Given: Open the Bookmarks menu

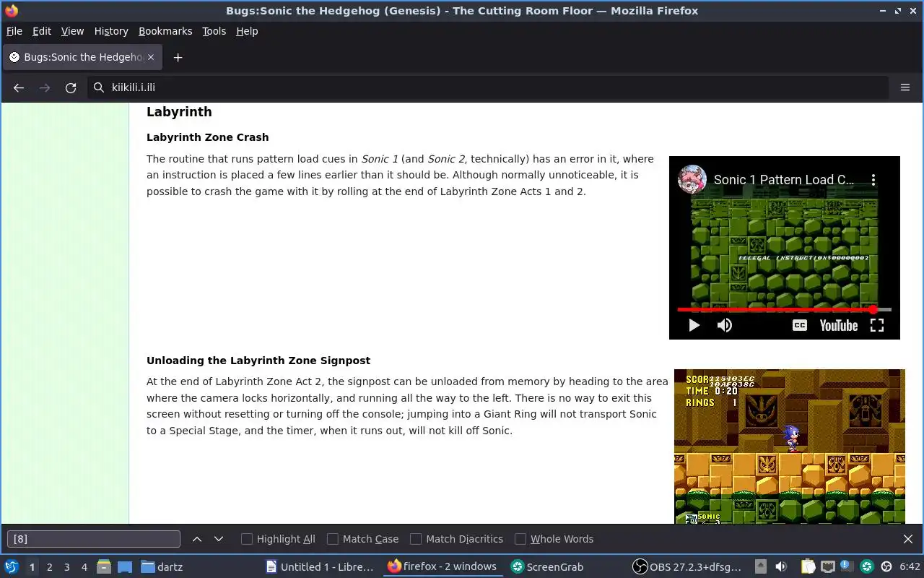Looking at the screenshot, I should [165, 31].
